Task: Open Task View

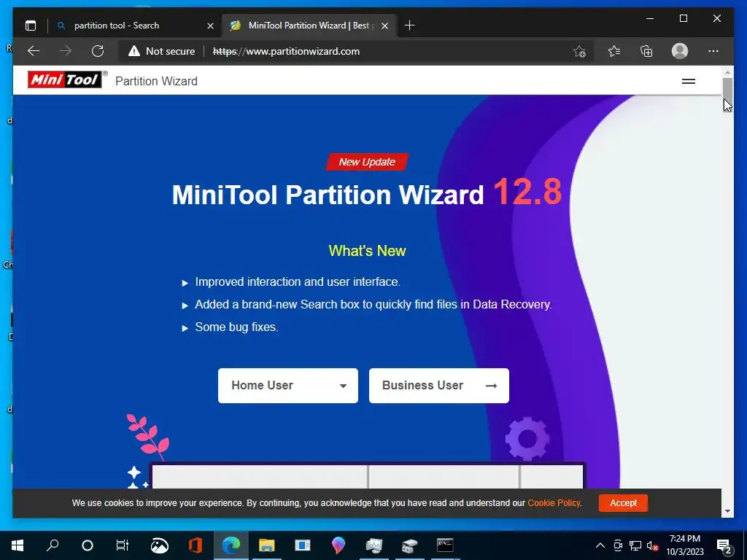Action: 123,545
